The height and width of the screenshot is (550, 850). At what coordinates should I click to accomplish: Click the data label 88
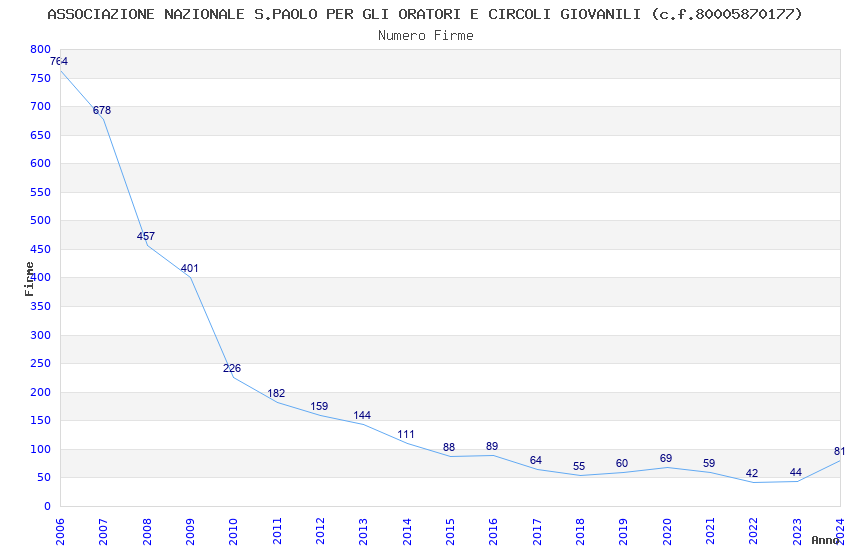pyautogui.click(x=449, y=448)
